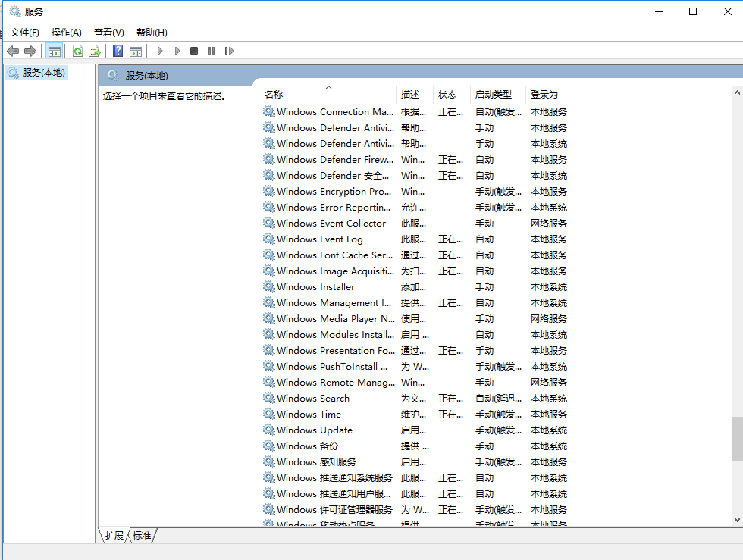
Task: Click the Back arrow toolbar icon
Action: (x=13, y=51)
